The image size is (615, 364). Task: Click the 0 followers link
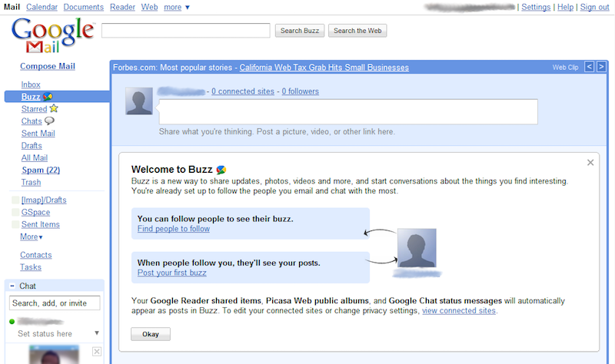point(300,91)
